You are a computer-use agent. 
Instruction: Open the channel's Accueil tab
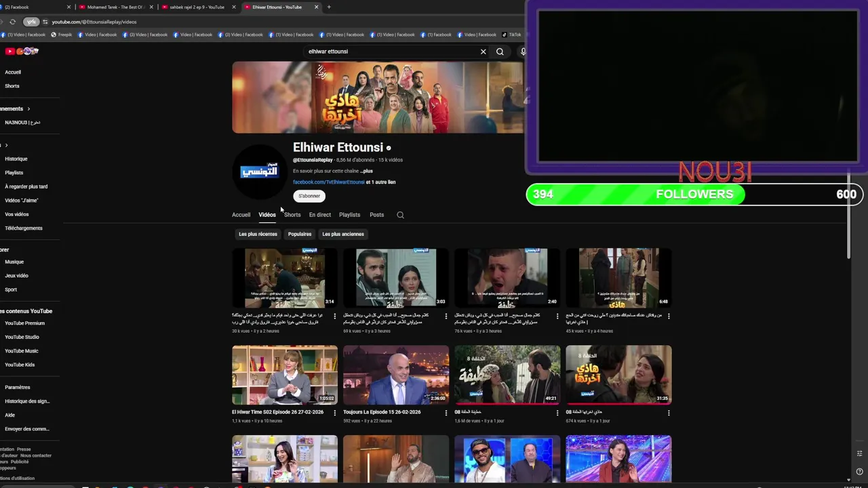click(241, 215)
